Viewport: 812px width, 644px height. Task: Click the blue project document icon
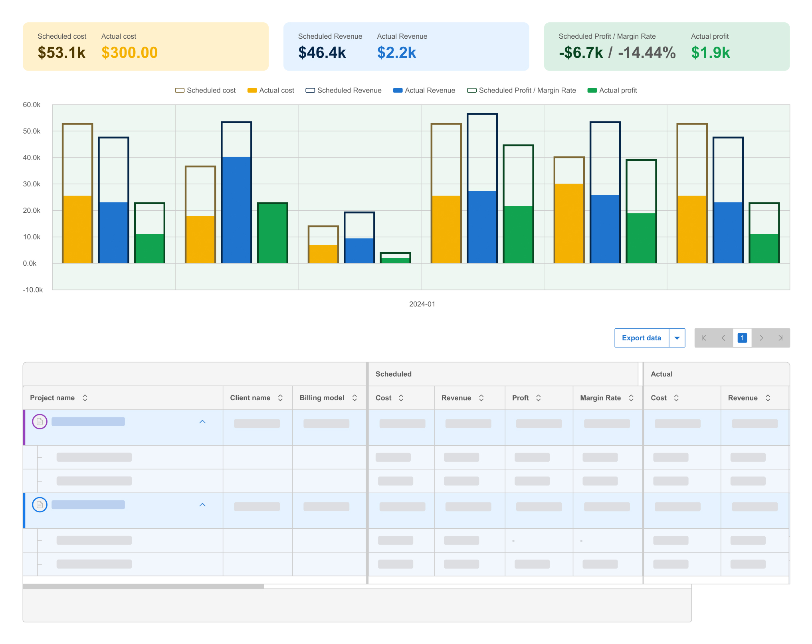(x=40, y=505)
